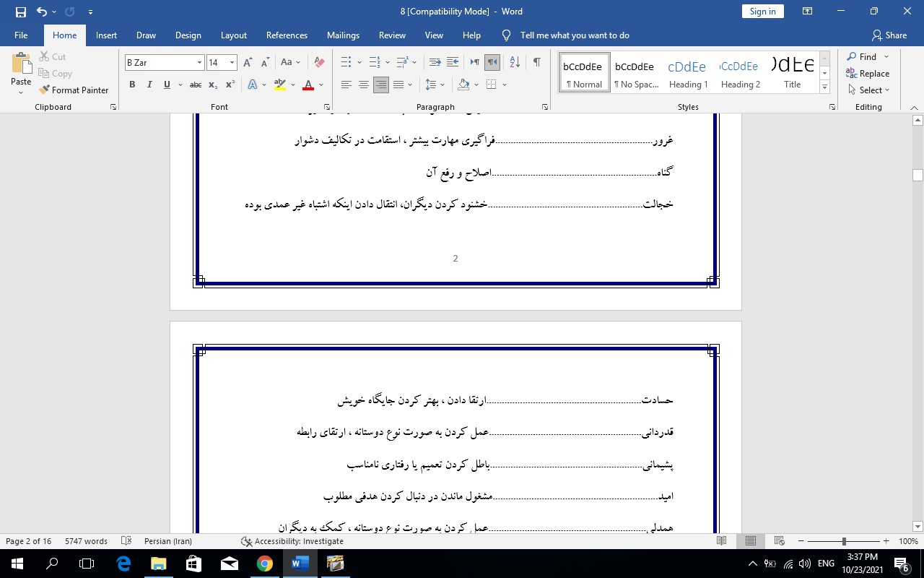The image size is (924, 578).
Task: Open the Layout ribbon tab
Action: click(233, 35)
